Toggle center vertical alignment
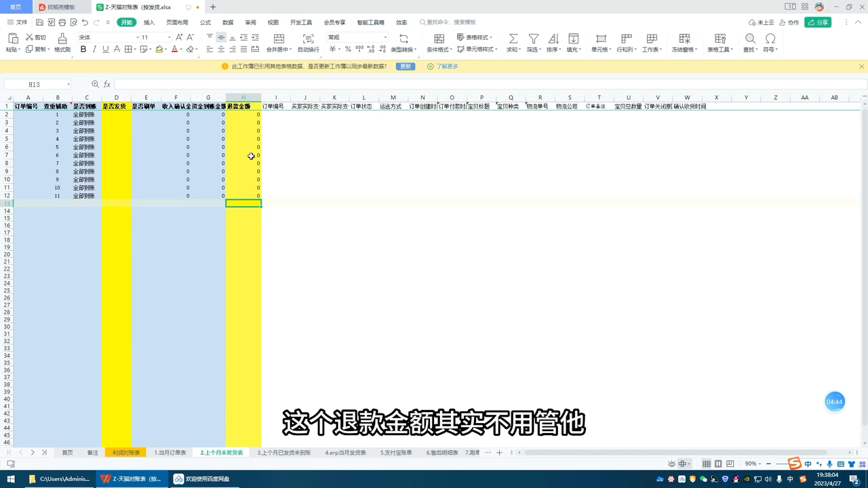Viewport: 868px width, 488px height. click(221, 37)
